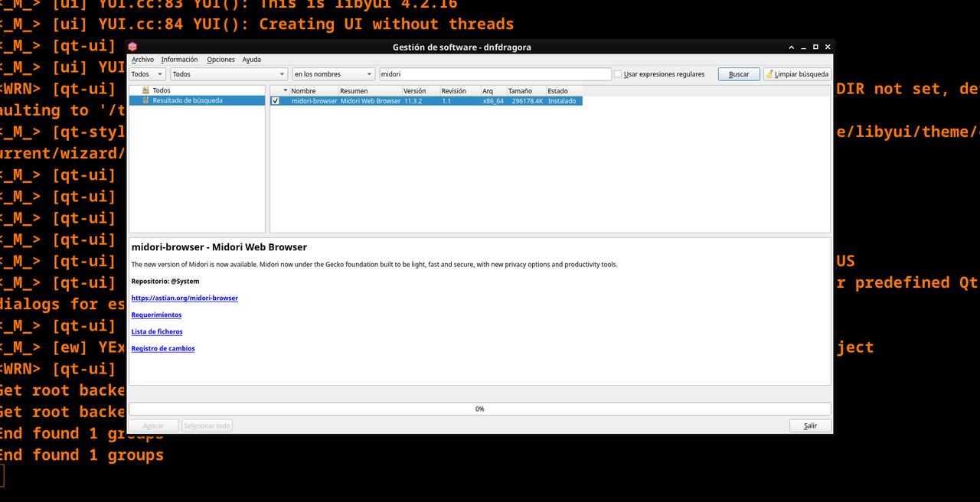Open the first Todos filter dropdown
The width and height of the screenshot is (980, 502).
(x=147, y=74)
